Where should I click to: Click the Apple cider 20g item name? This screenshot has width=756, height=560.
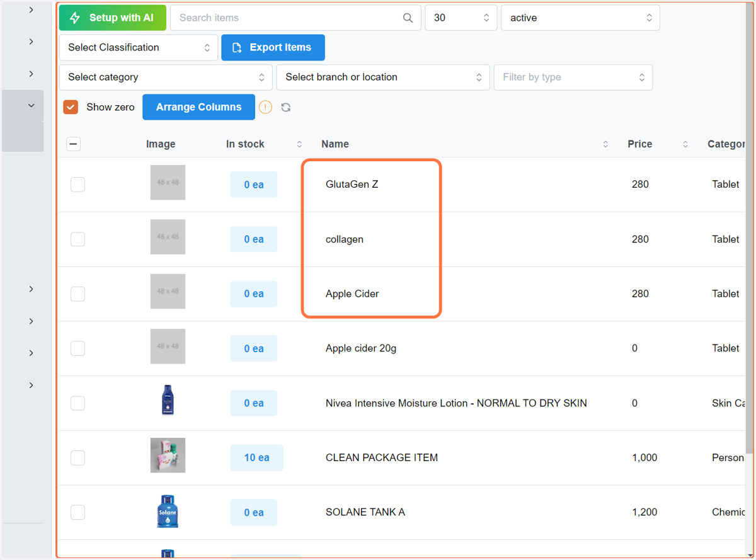(x=361, y=348)
